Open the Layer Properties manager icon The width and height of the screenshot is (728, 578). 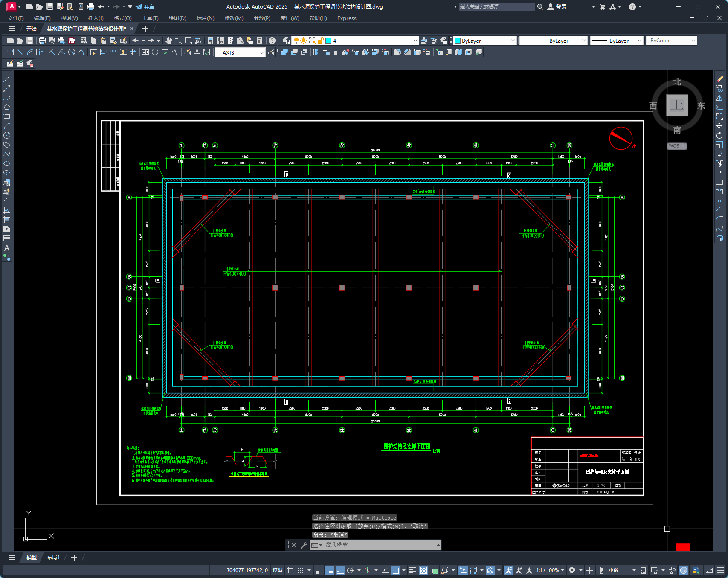tap(286, 41)
